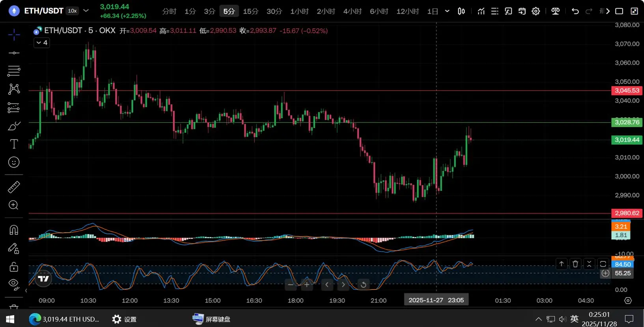
Task: Expand the collapsed indicator legend showing 4
Action: coord(41,43)
